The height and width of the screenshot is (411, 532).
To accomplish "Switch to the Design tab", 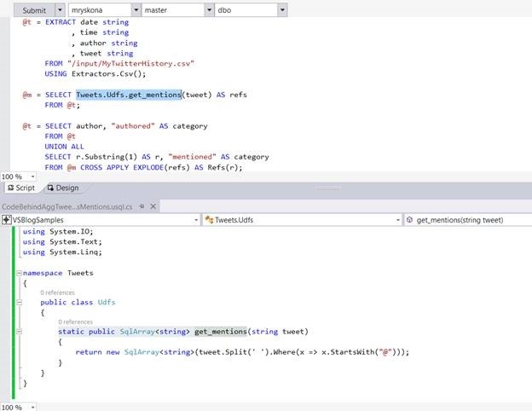I will click(62, 188).
